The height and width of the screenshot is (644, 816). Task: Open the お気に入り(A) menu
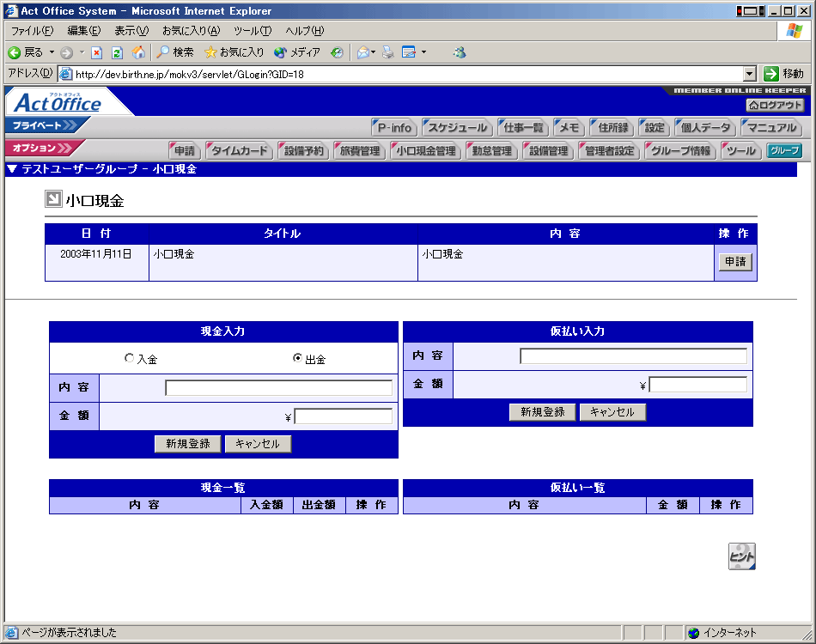point(191,31)
